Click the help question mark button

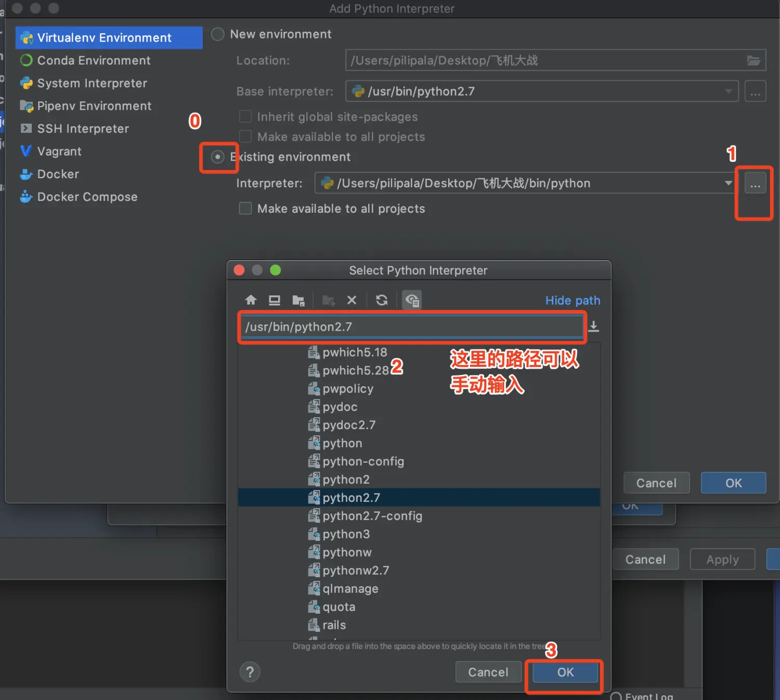pyautogui.click(x=250, y=672)
